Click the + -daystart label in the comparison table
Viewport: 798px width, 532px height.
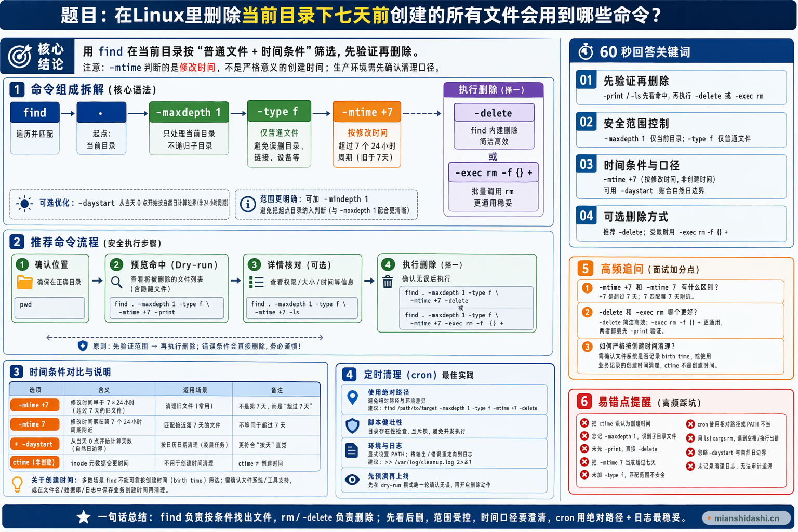tap(34, 444)
